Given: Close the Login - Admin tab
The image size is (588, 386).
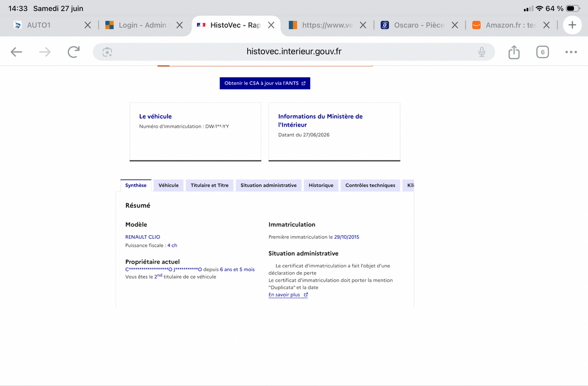Looking at the screenshot, I should click(x=180, y=25).
